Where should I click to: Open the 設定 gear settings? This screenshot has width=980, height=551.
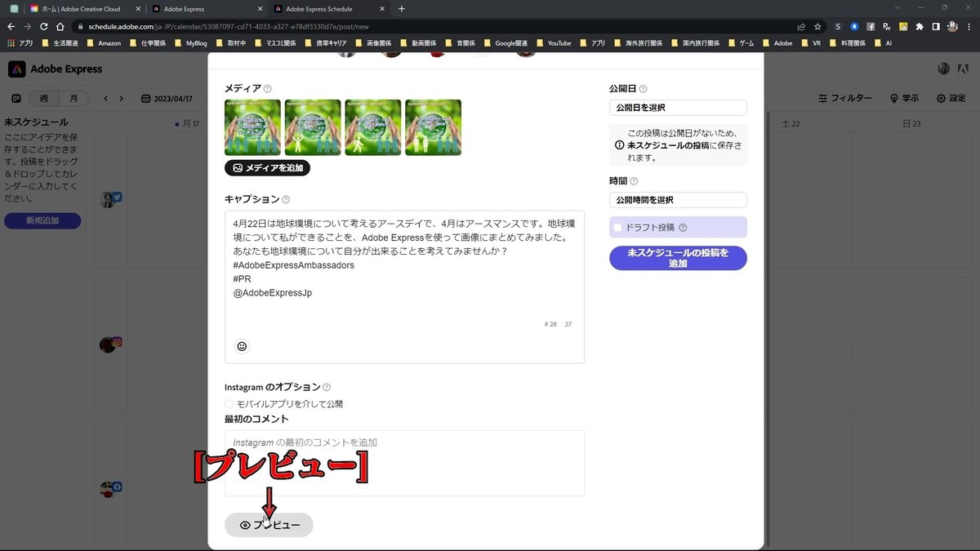[x=951, y=98]
